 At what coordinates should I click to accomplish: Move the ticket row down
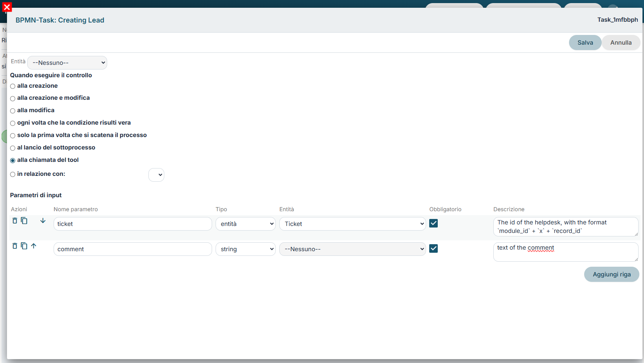pos(43,221)
